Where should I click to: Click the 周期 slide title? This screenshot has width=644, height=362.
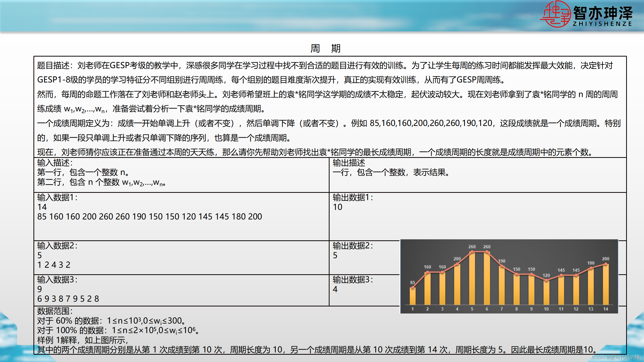click(x=326, y=48)
